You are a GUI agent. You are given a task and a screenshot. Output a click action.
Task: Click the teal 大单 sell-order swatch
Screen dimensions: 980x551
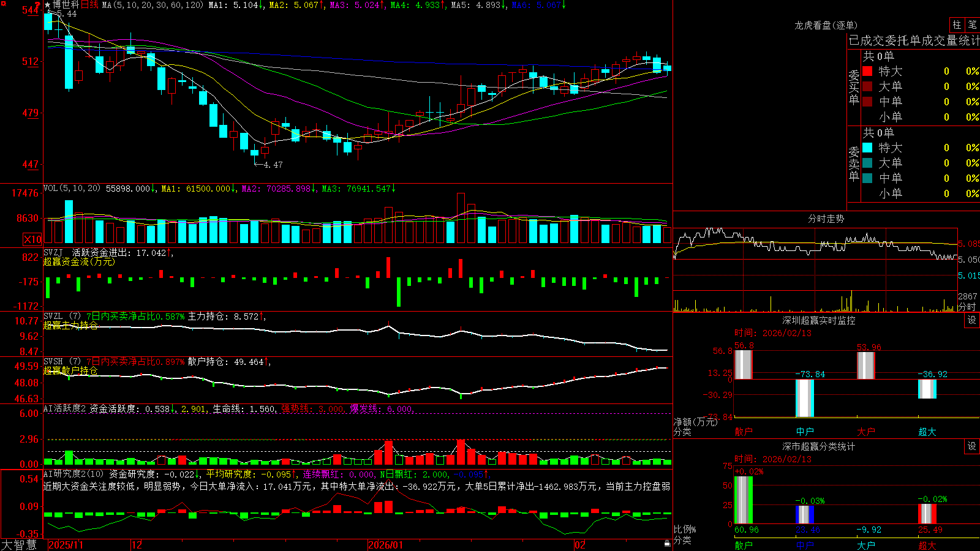point(867,163)
